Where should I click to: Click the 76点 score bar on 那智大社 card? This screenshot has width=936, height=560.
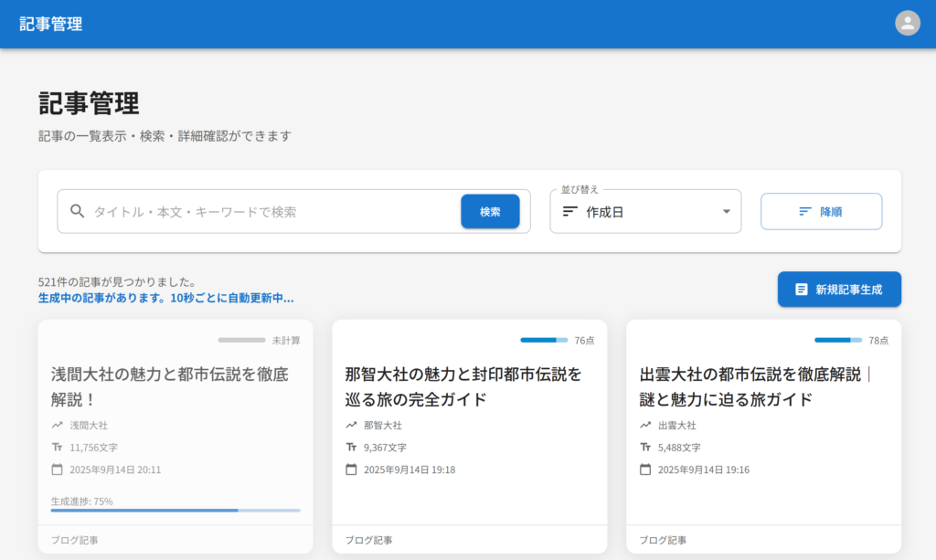[x=543, y=340]
